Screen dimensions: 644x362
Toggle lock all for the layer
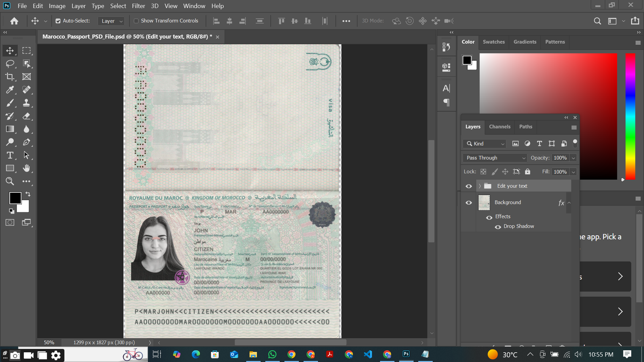click(x=528, y=172)
